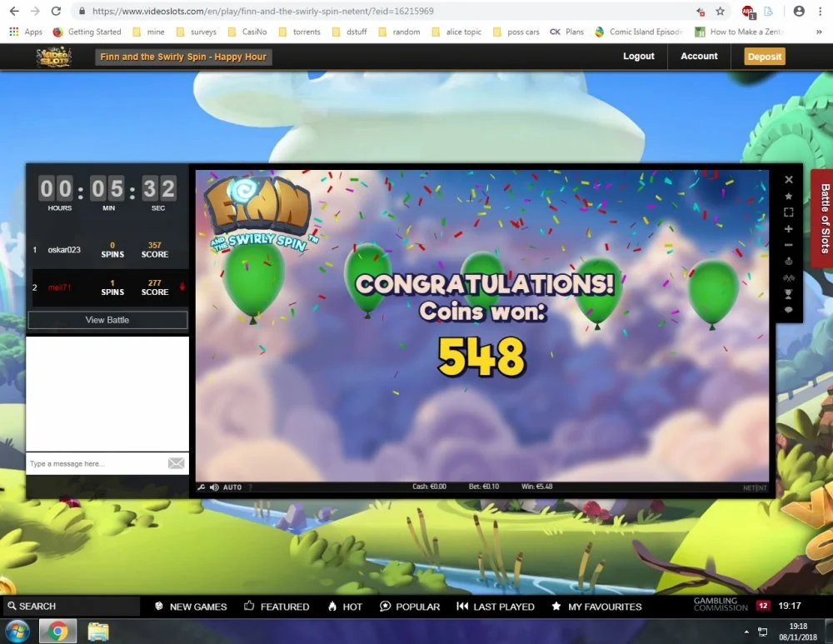Screen dimensions: 833x644
Task: Bookmark this page with star icon
Action: click(721, 11)
